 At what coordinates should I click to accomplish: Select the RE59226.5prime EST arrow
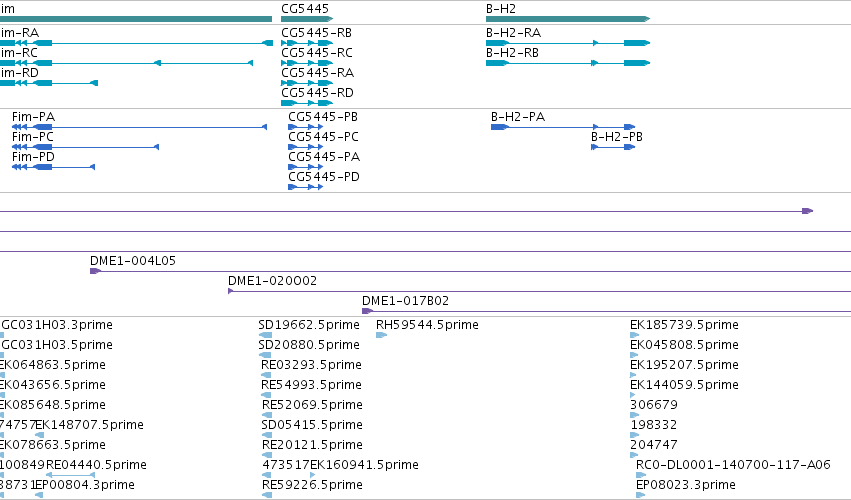pos(267,495)
